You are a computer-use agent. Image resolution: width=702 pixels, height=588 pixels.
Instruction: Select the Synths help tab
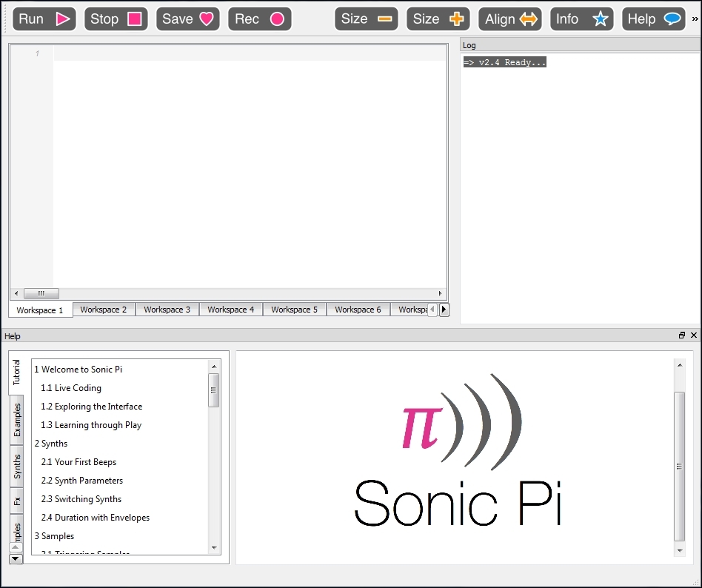pyautogui.click(x=16, y=467)
